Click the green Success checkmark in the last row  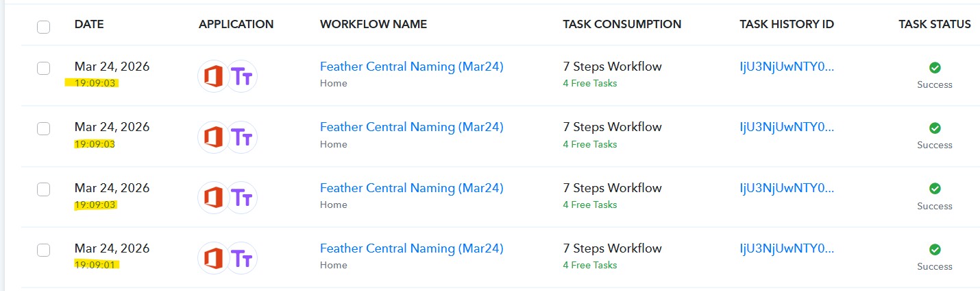pyautogui.click(x=935, y=249)
